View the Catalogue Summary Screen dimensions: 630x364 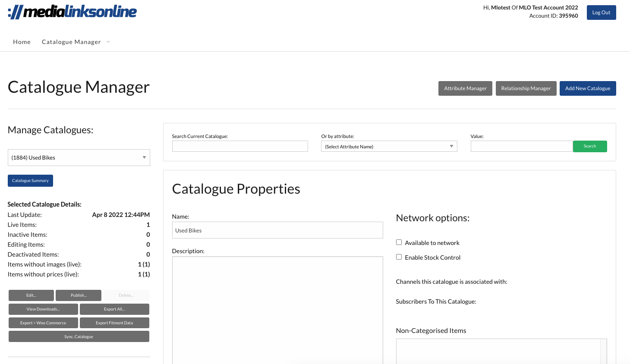click(30, 181)
